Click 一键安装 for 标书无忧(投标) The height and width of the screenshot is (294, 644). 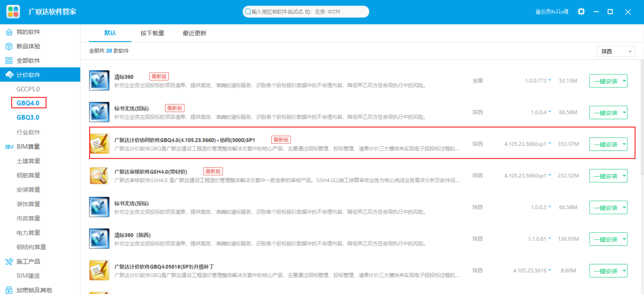coord(606,208)
